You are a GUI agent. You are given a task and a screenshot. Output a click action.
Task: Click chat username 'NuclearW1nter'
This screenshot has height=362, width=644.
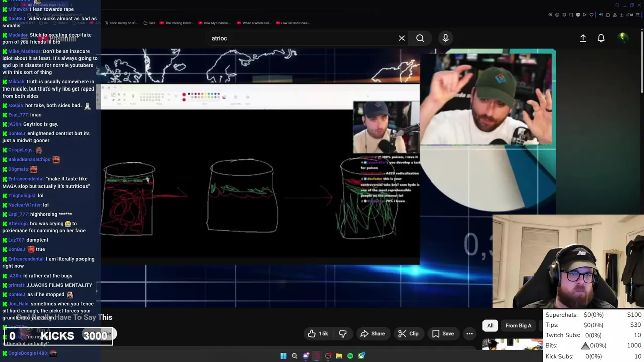(24, 205)
